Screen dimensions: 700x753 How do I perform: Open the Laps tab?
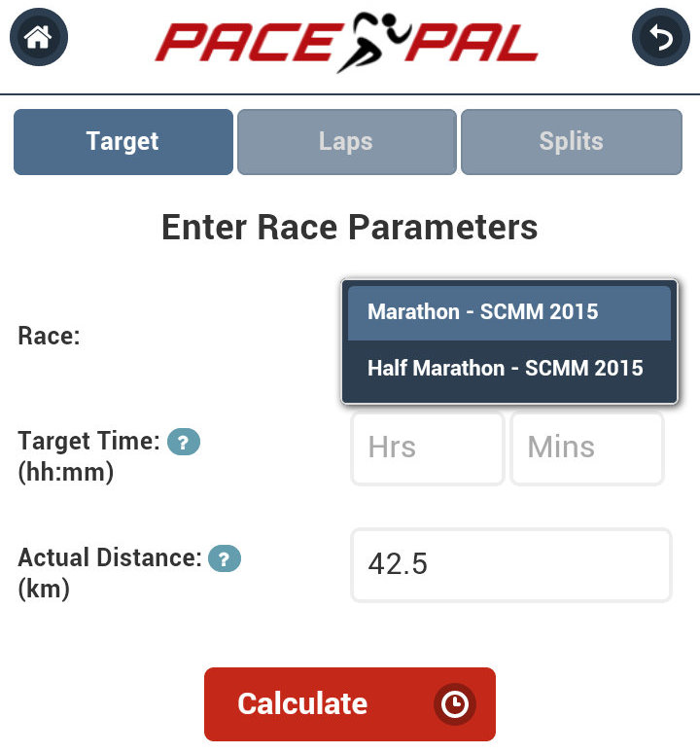point(346,141)
